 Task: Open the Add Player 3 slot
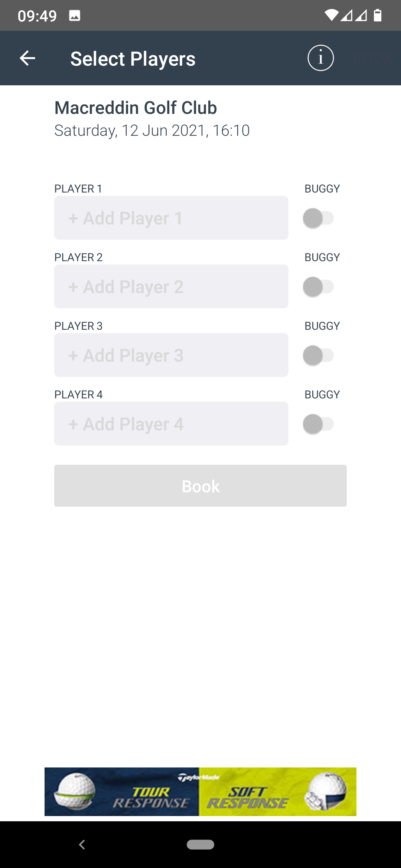point(171,355)
